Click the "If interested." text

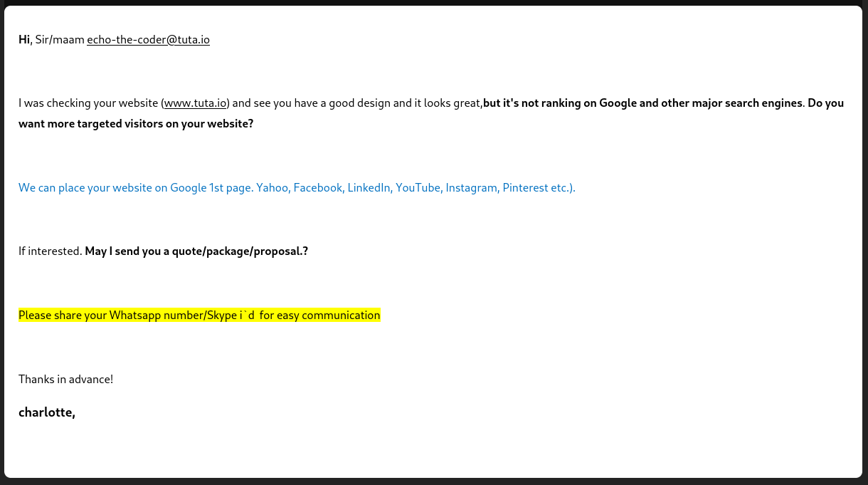pos(50,251)
